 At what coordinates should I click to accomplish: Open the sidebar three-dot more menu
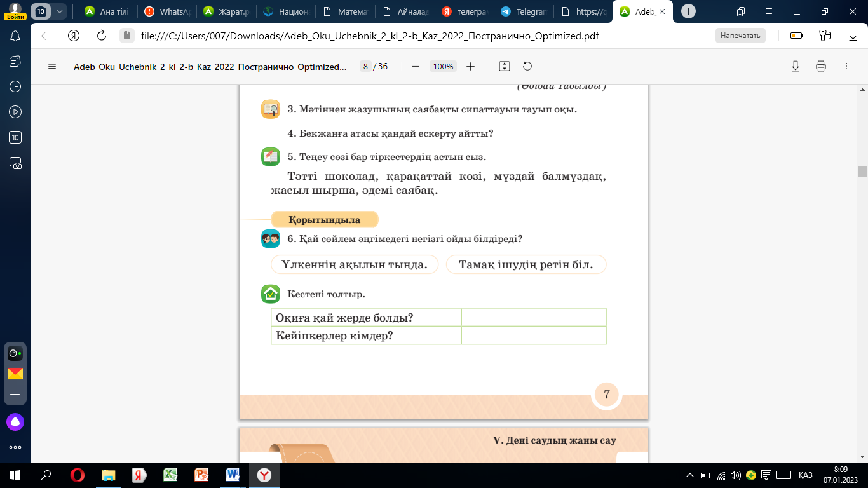pos(15,447)
